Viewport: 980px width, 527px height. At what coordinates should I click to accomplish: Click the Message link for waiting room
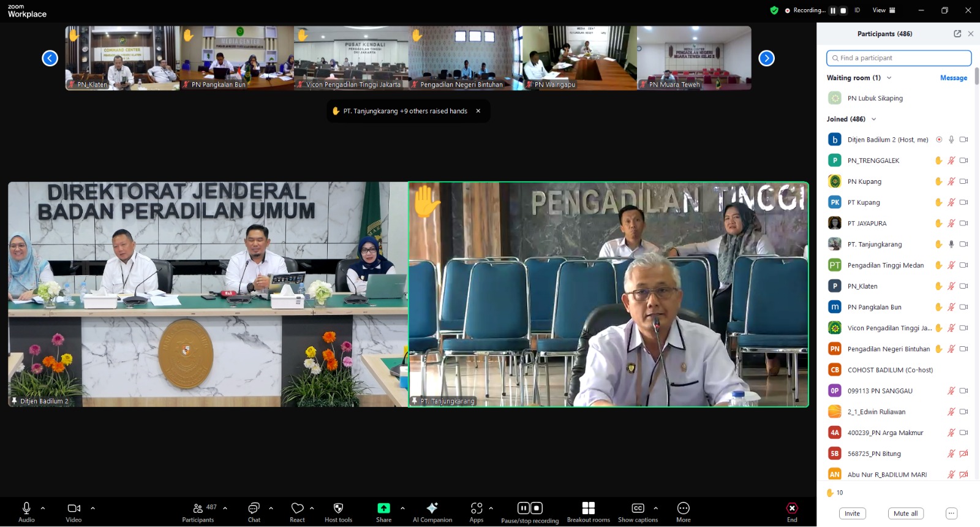point(954,78)
